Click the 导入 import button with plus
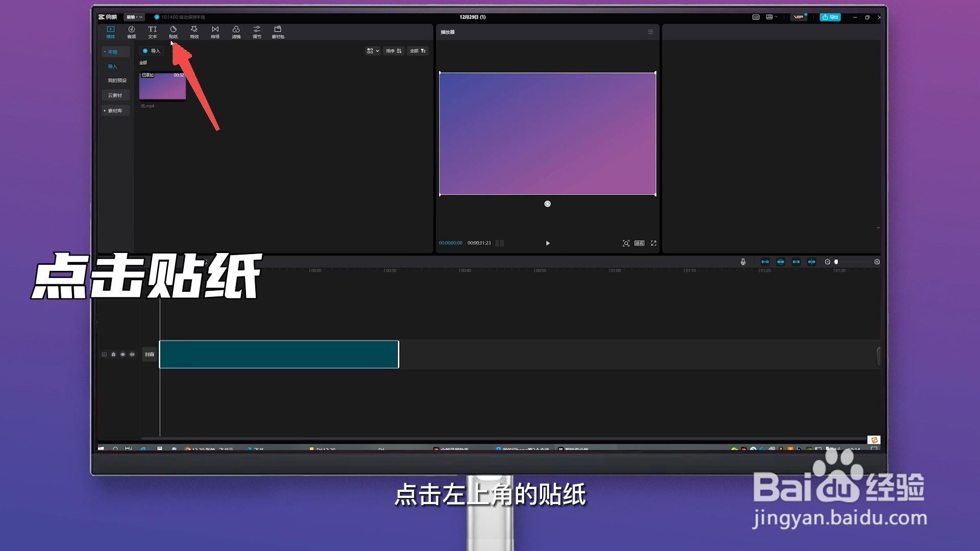Screen dimensions: 980x551 [x=152, y=51]
